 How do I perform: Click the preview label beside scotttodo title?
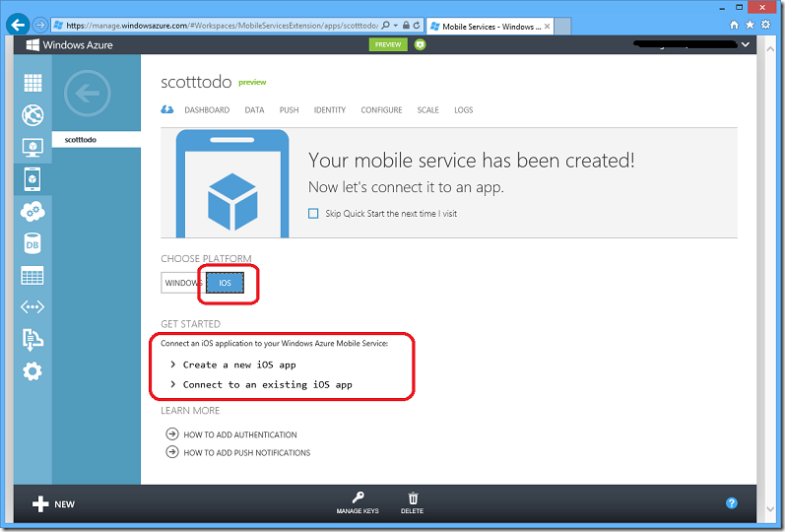tap(252, 82)
